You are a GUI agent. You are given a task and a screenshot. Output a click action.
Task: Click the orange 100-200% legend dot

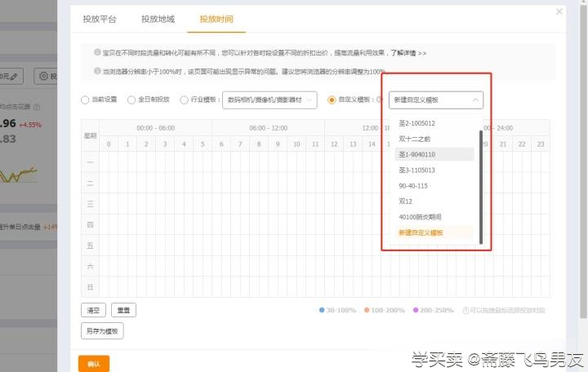[367, 310]
